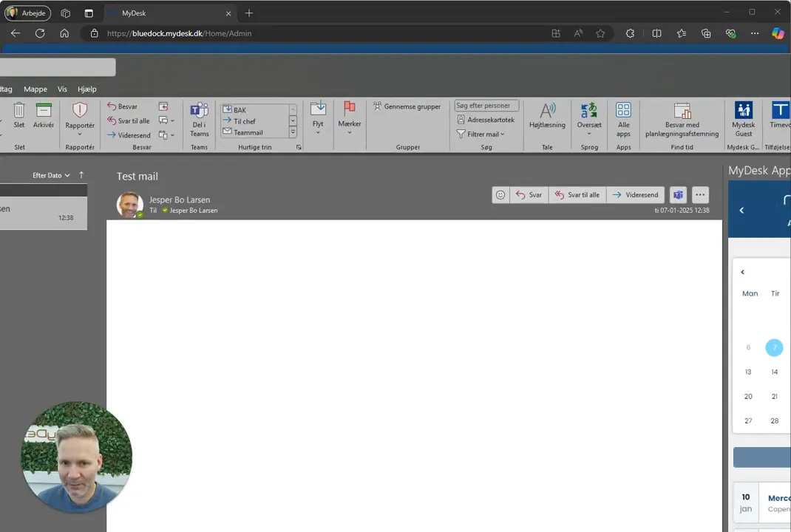The image size is (791, 532).
Task: Add the page to favorites with the star
Action: [600, 33]
